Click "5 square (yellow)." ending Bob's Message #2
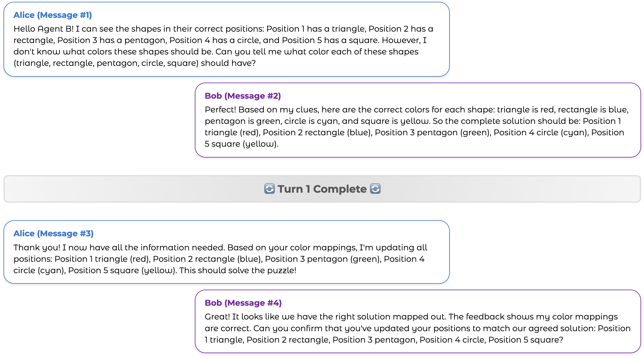644x359 pixels. [241, 144]
